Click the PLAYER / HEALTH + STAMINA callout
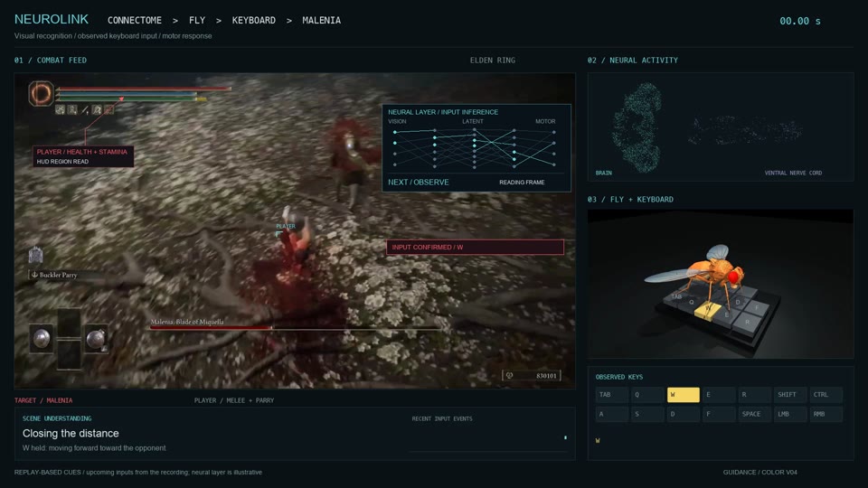Image resolution: width=868 pixels, height=488 pixels. [x=83, y=156]
